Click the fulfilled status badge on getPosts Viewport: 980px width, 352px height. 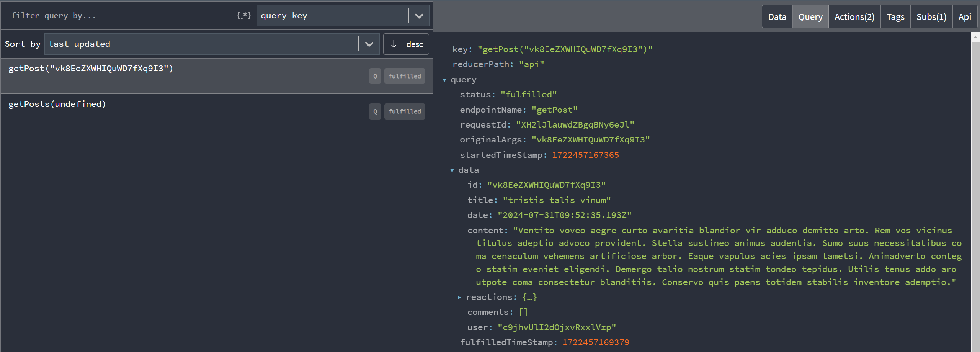click(404, 111)
